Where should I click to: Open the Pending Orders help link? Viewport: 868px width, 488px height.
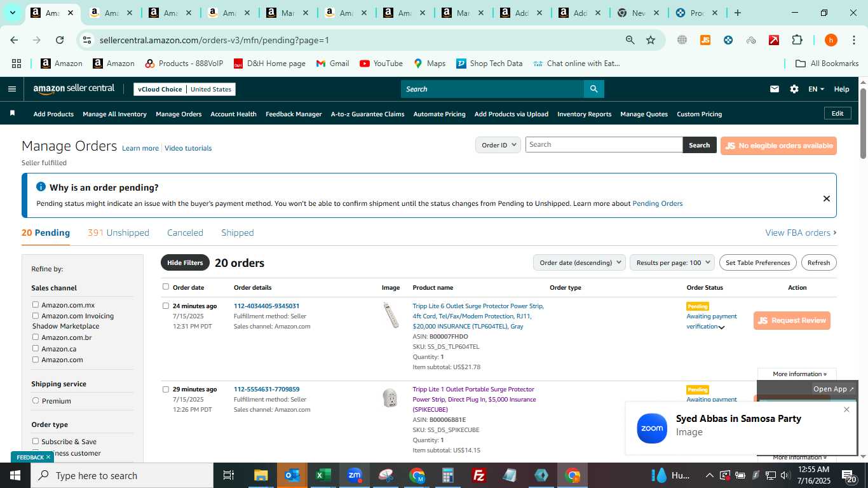[x=657, y=203]
